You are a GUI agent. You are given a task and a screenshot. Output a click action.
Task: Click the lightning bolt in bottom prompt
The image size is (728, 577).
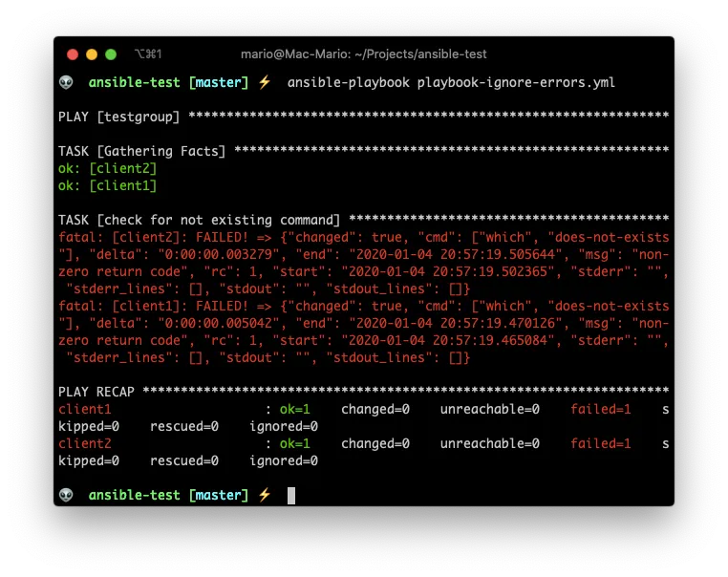click(265, 495)
